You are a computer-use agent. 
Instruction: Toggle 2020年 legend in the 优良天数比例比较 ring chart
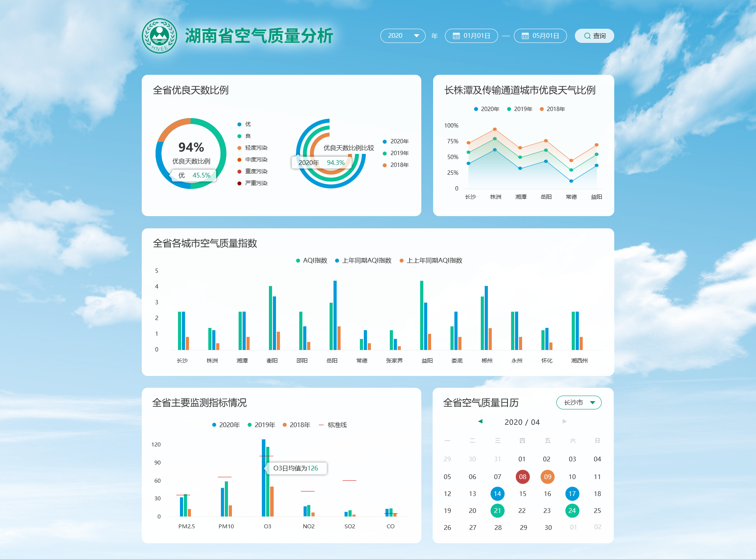coord(396,141)
